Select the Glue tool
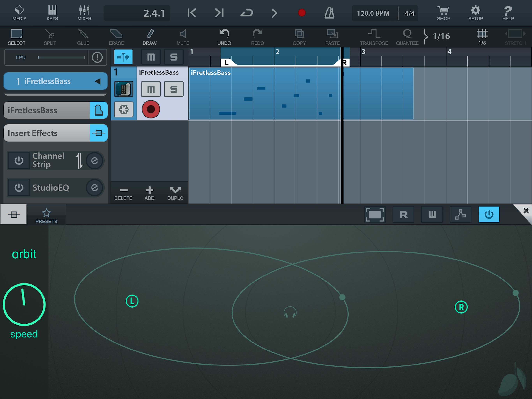Image resolution: width=532 pixels, height=399 pixels. click(x=83, y=37)
